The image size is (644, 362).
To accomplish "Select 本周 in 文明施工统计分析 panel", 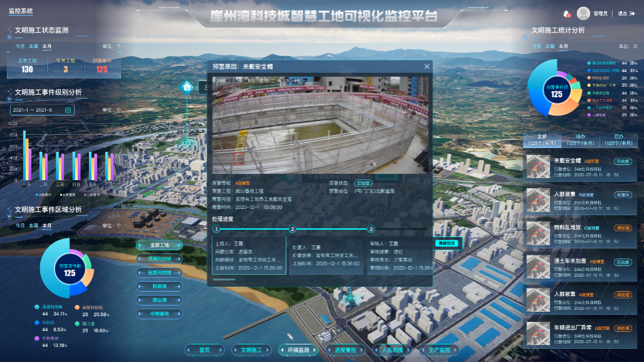I will (550, 46).
